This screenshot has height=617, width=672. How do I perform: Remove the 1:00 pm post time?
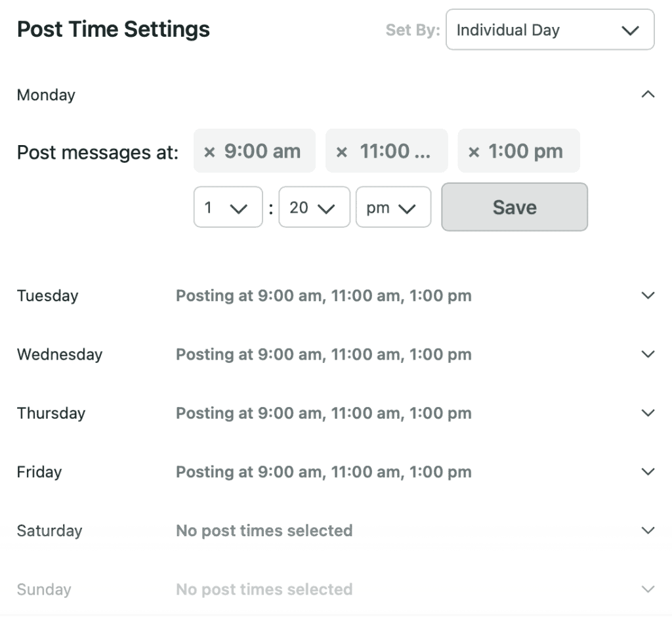pos(474,151)
